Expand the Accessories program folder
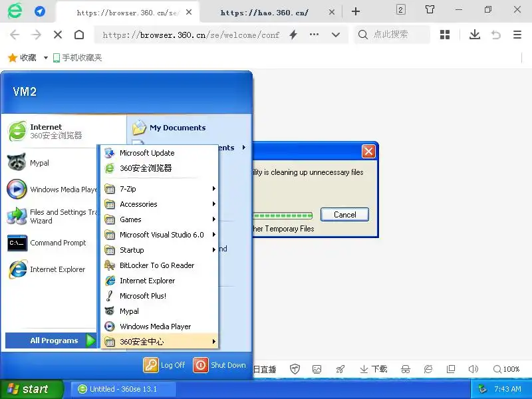 160,204
